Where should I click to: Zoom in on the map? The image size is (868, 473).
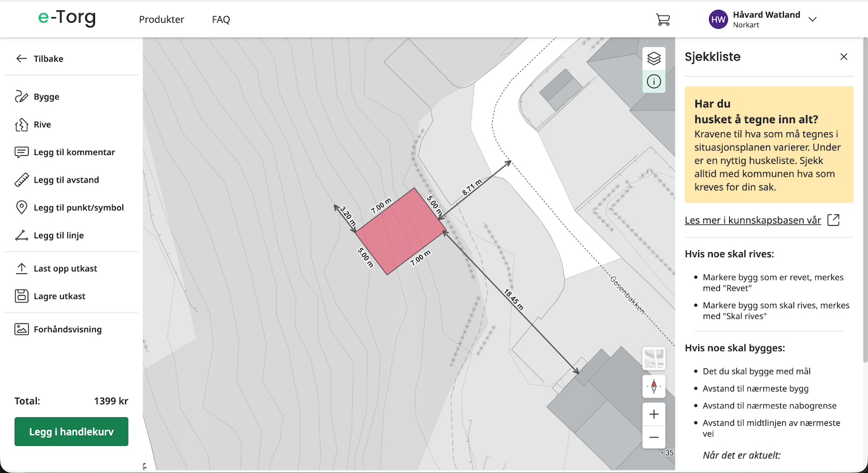pyautogui.click(x=654, y=414)
